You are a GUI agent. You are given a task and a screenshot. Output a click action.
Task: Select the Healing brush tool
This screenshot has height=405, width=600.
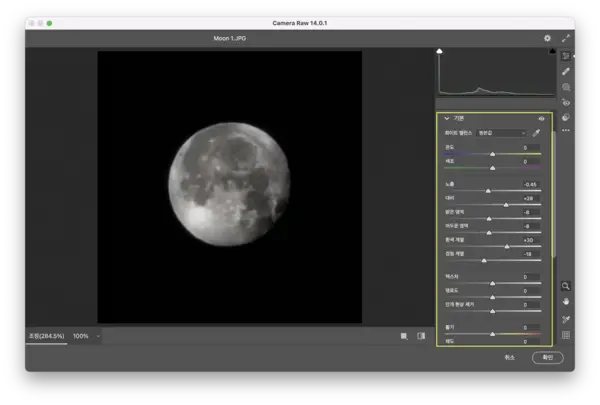tap(566, 72)
